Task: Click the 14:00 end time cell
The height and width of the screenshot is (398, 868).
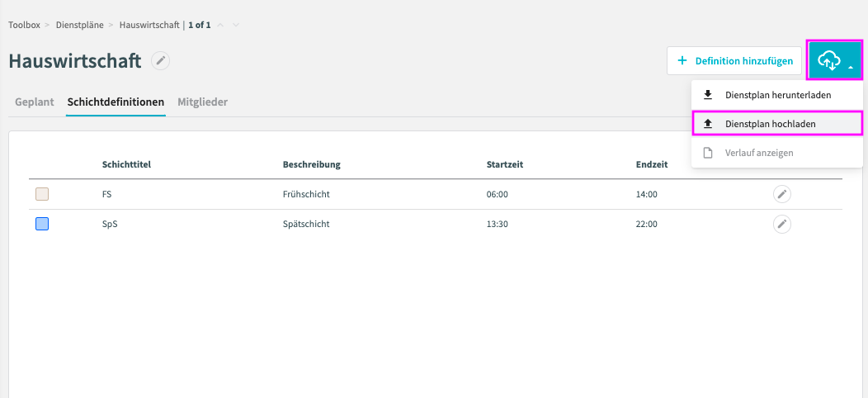Action: pyautogui.click(x=647, y=195)
